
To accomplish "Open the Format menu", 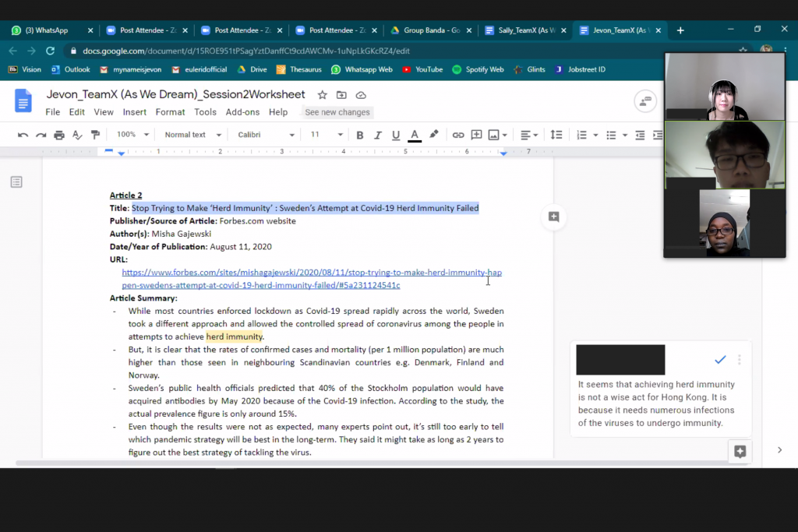I will pyautogui.click(x=170, y=112).
